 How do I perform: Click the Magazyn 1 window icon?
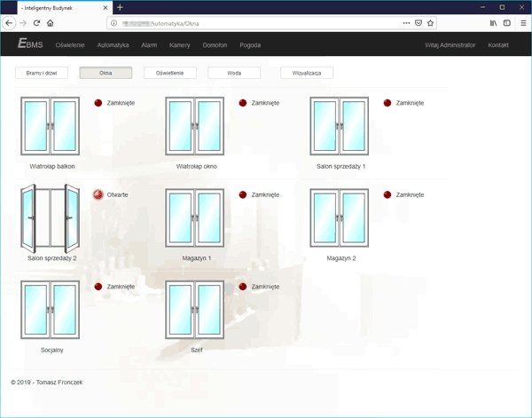click(195, 218)
